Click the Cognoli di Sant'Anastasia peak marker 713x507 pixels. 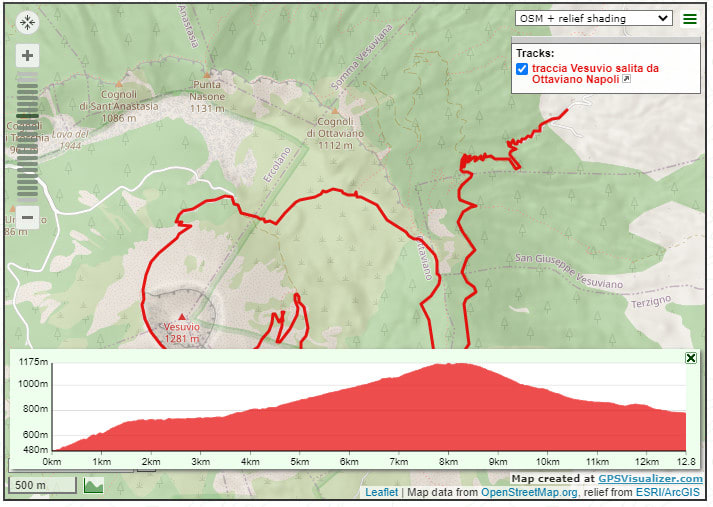pyautogui.click(x=119, y=84)
